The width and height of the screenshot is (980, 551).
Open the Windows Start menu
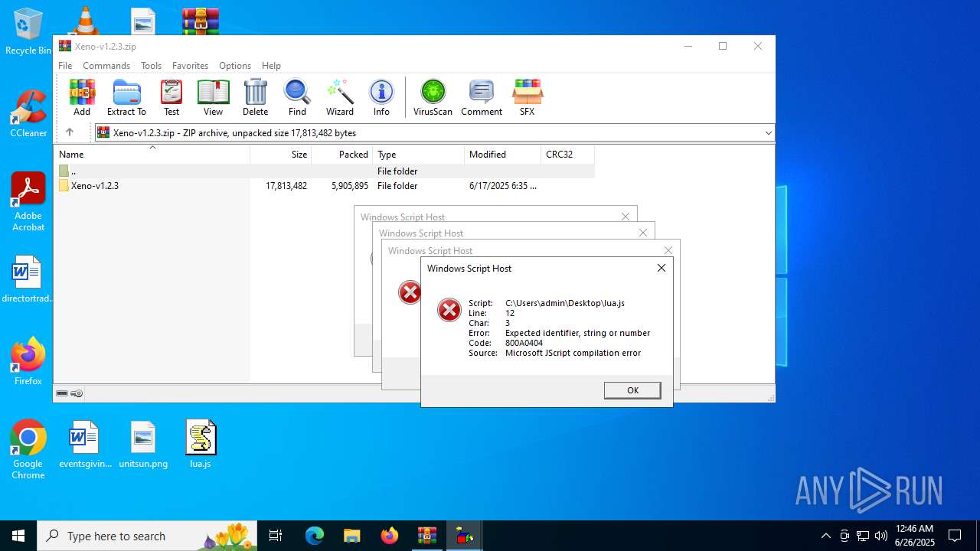point(18,536)
